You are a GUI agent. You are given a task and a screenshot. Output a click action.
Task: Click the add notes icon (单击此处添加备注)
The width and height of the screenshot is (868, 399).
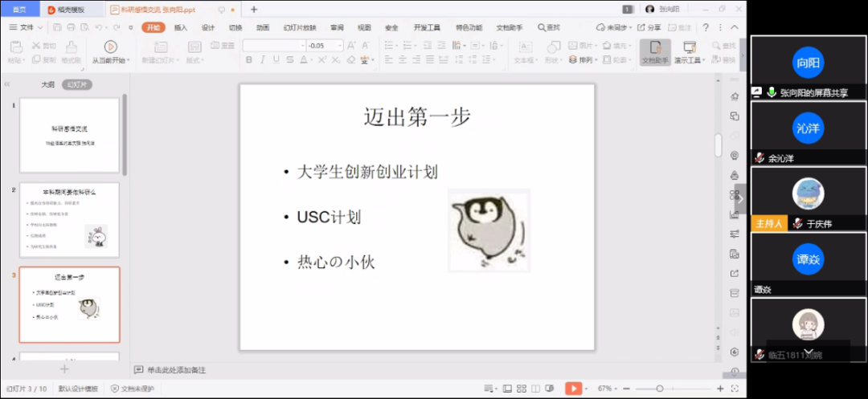coord(139,370)
